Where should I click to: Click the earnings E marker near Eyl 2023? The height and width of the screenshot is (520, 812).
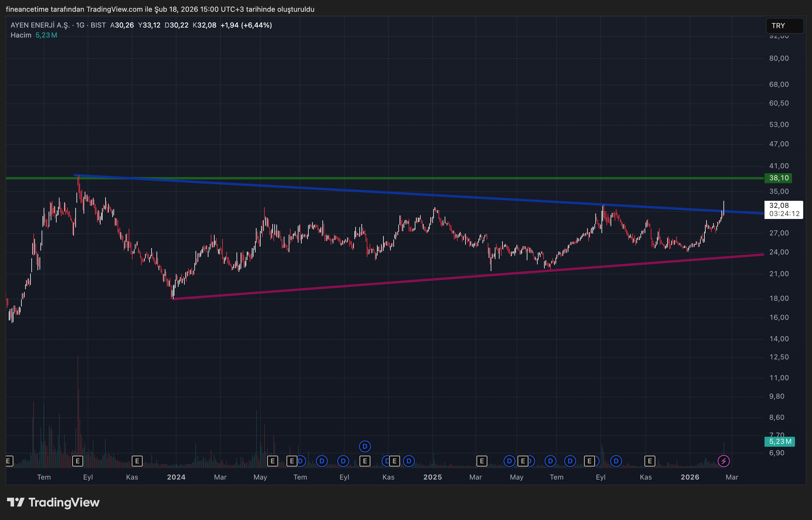78,461
